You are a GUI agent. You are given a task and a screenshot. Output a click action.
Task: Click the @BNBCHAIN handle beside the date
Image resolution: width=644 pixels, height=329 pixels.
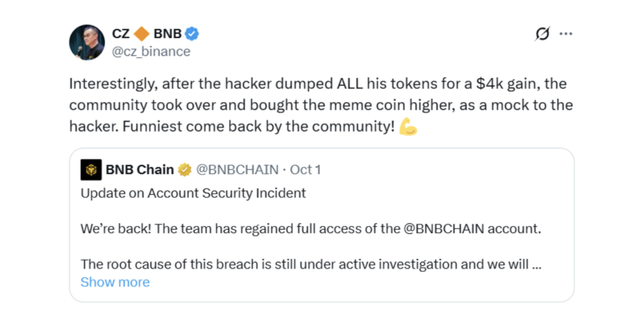pyautogui.click(x=236, y=170)
